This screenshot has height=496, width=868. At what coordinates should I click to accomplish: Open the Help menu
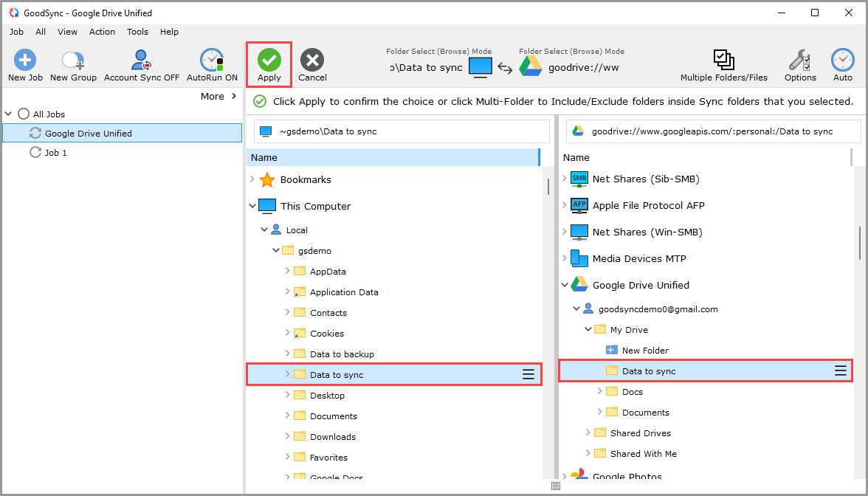pos(169,32)
